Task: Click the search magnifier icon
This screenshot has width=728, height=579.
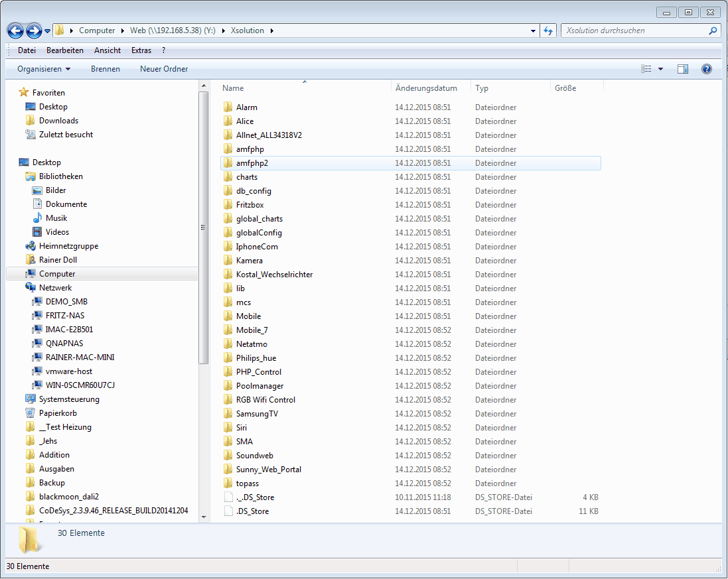Action: [713, 31]
